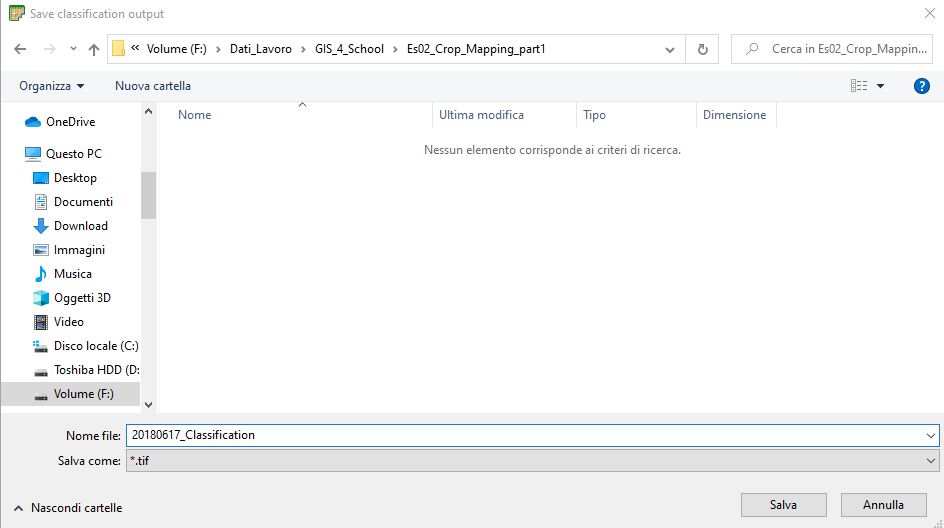Open Dati_Lavoro breadcrumb folder
This screenshot has height=528, width=944.
tap(261, 49)
